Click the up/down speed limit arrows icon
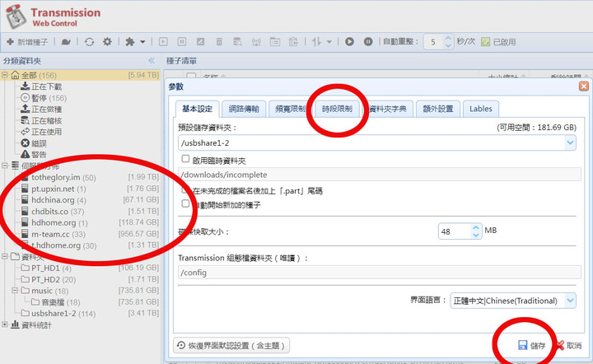 (316, 42)
